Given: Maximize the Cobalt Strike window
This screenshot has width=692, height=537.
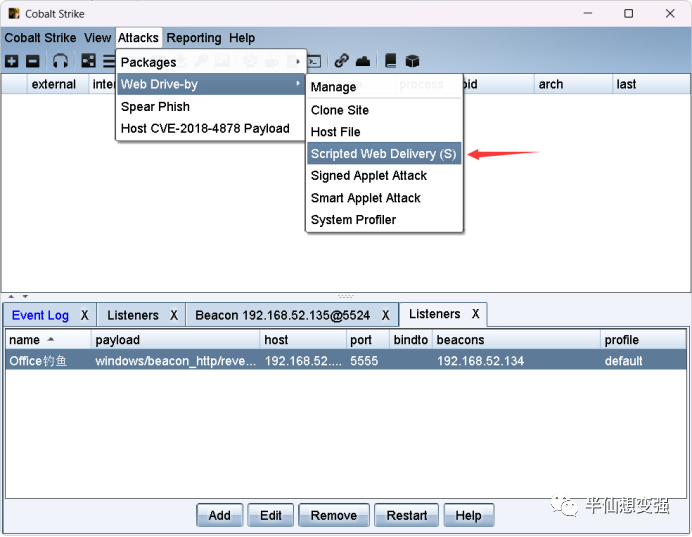Looking at the screenshot, I should 628,14.
